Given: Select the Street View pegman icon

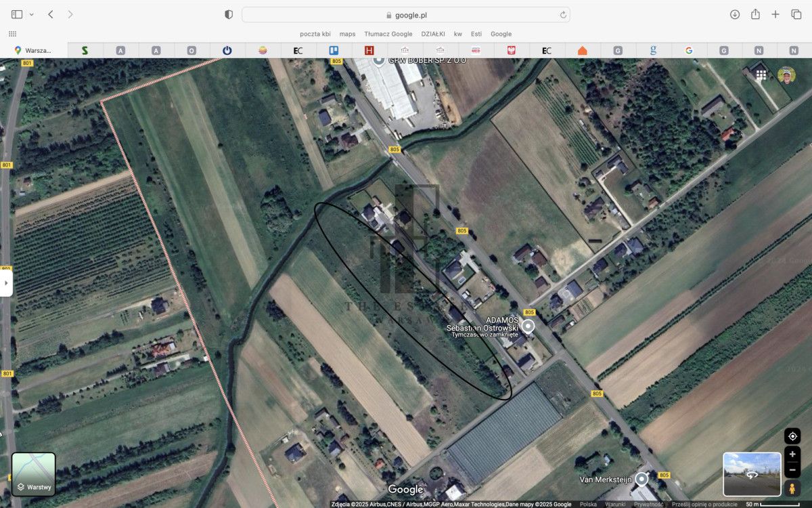Looking at the screenshot, I should pos(792,488).
